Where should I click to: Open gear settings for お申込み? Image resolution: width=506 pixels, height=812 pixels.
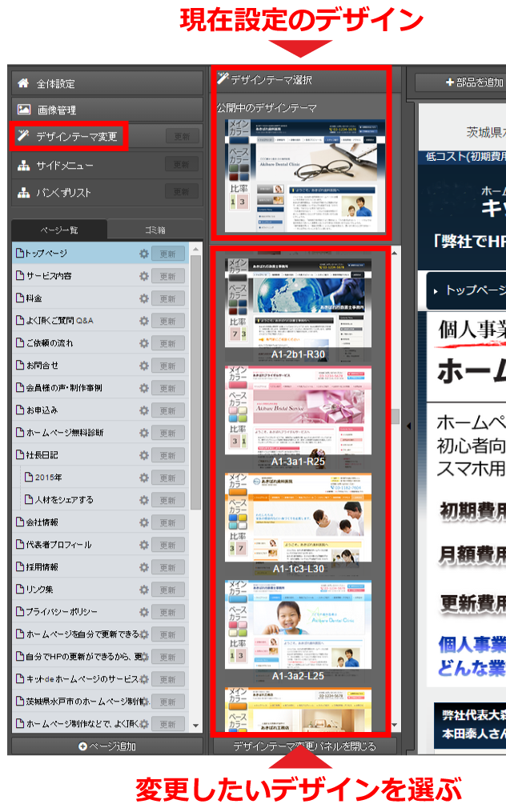[143, 410]
